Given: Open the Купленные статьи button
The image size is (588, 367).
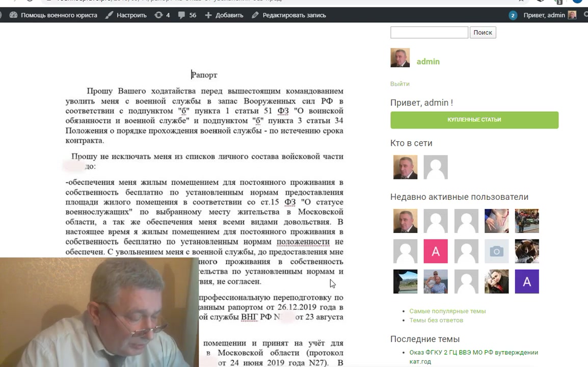Looking at the screenshot, I should [474, 120].
